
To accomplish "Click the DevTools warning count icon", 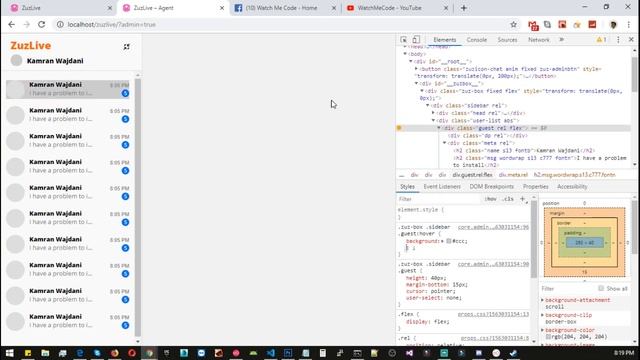I will 601,40.
